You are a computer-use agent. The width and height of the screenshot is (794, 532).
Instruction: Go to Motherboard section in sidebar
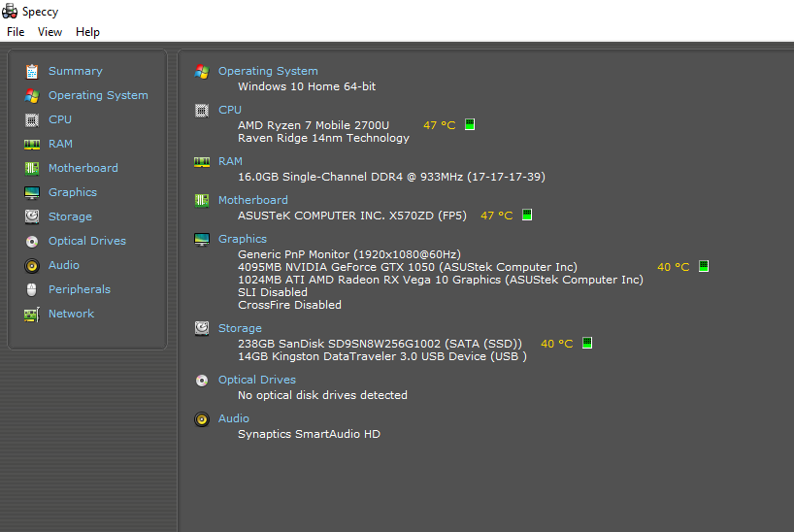(x=83, y=168)
